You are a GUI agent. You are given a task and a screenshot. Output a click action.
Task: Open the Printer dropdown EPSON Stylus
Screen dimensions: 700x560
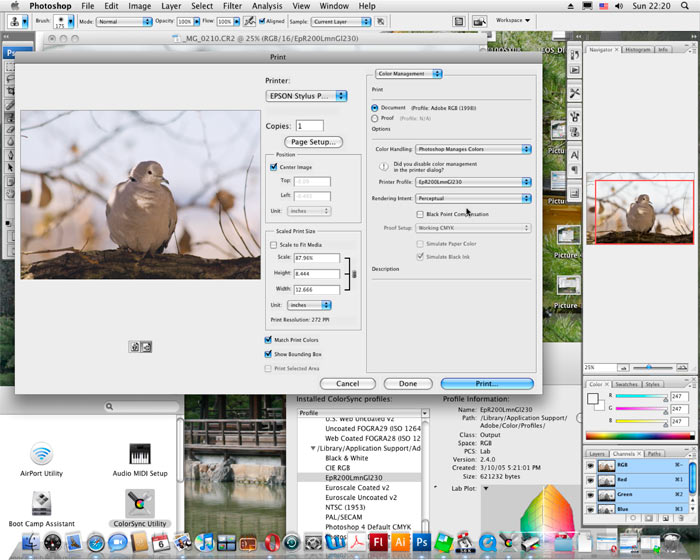pos(306,96)
